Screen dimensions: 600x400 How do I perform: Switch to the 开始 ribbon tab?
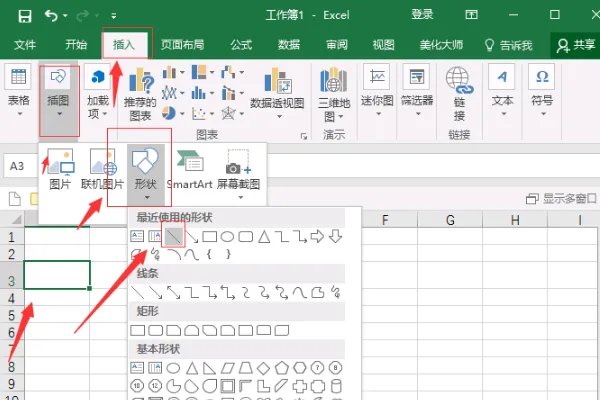coord(76,45)
